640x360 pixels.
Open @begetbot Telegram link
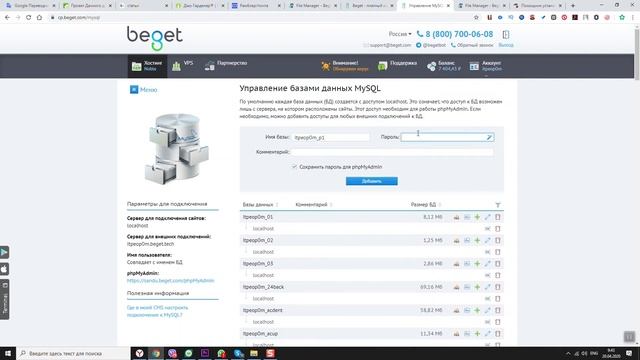pos(431,45)
